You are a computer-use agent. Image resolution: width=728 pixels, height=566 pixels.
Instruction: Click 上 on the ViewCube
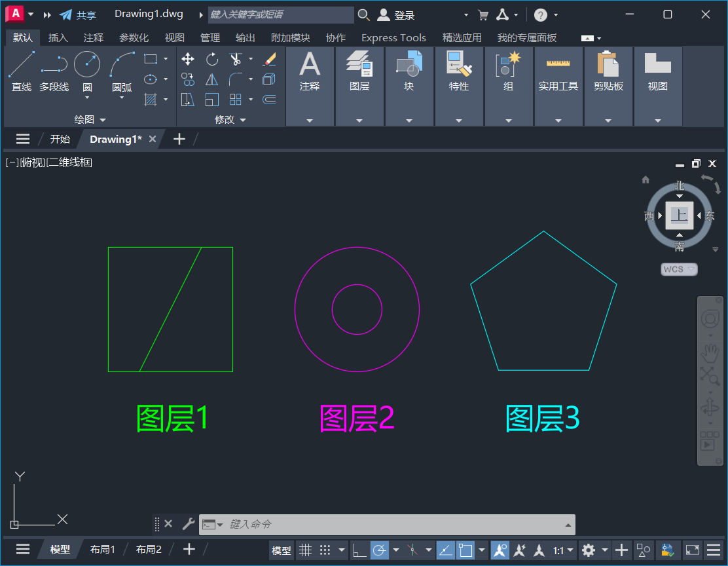[679, 215]
